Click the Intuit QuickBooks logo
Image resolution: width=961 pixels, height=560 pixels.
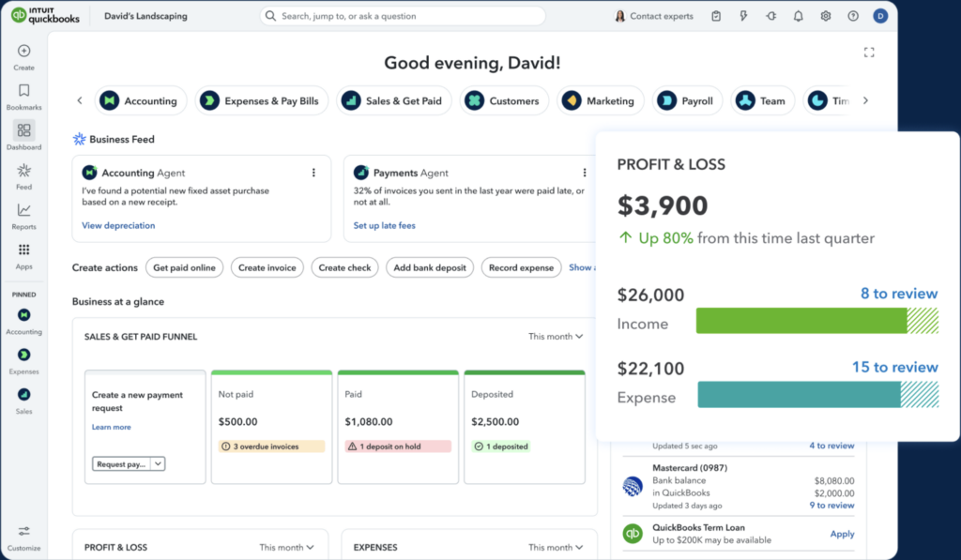coord(45,15)
